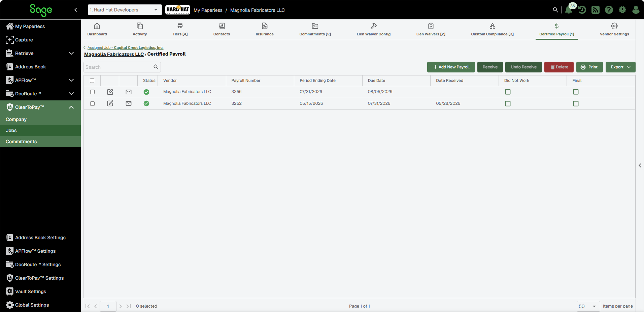Open Commitments under ClearToPay sidebar
This screenshot has height=312, width=644.
click(40, 142)
